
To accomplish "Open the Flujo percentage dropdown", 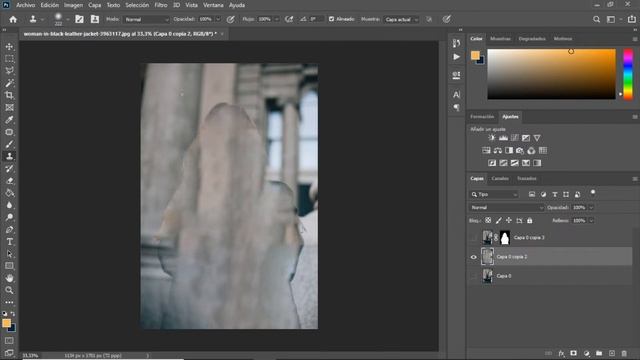I will [277, 19].
